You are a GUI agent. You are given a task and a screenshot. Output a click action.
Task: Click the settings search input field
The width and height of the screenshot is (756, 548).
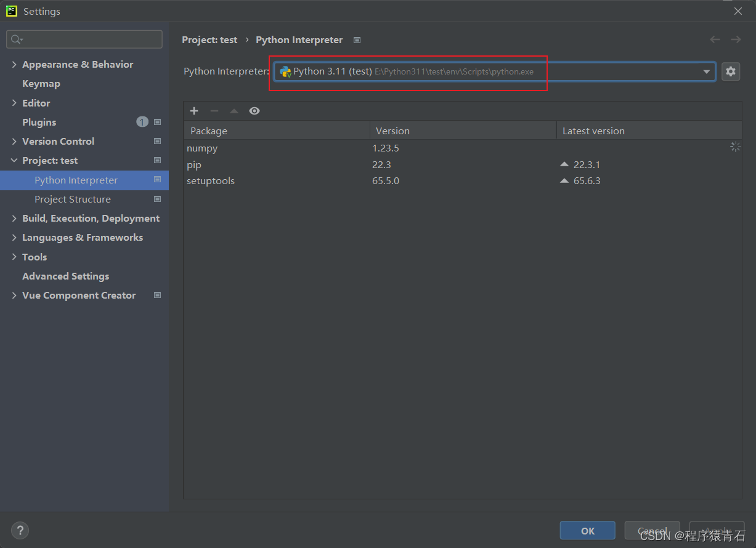tap(89, 39)
